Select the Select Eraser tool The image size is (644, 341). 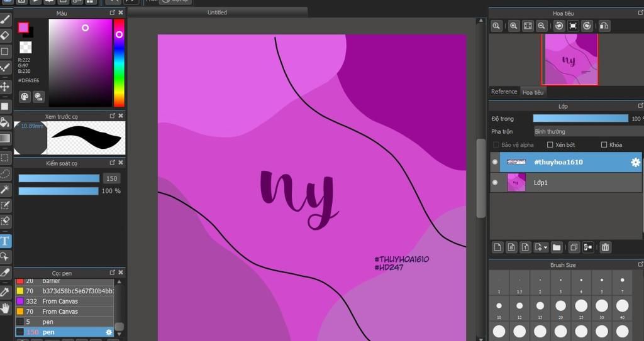(5, 221)
